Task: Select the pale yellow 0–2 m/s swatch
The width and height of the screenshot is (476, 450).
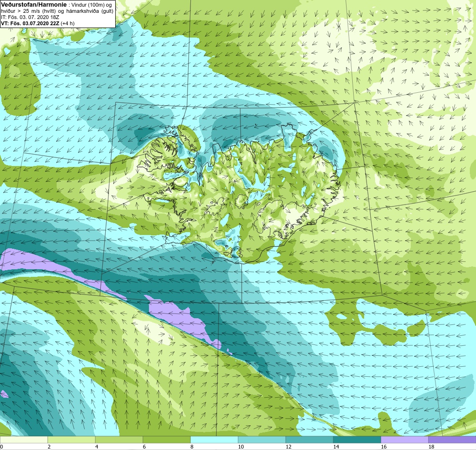Action: [24, 440]
